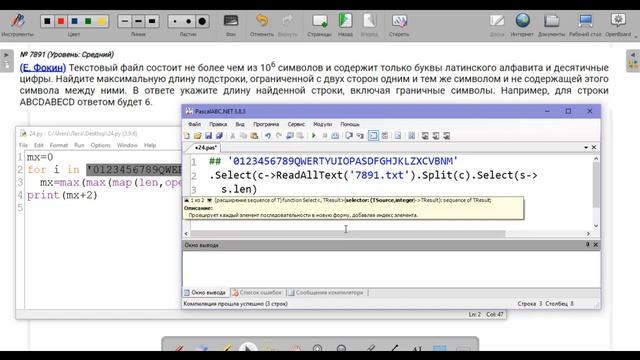Pin the Окно вывода output panel

[587, 244]
